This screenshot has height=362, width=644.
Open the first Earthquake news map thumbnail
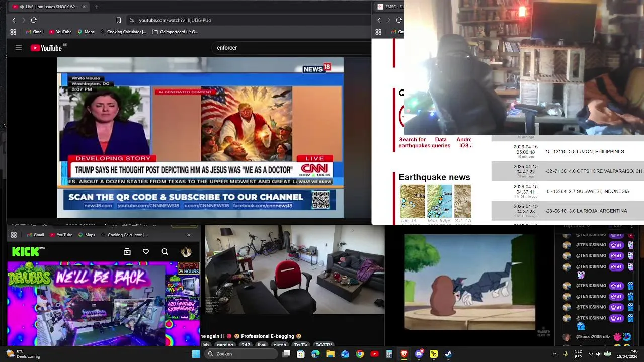click(x=412, y=201)
